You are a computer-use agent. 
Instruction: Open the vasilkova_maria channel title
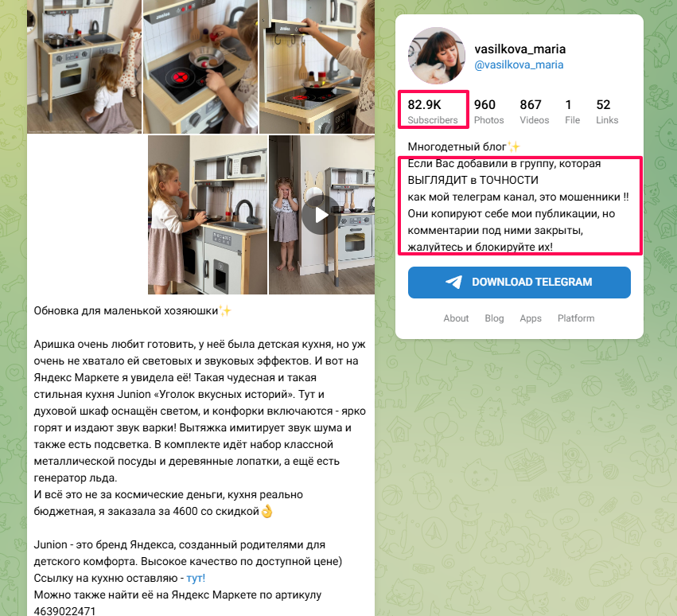(x=519, y=49)
